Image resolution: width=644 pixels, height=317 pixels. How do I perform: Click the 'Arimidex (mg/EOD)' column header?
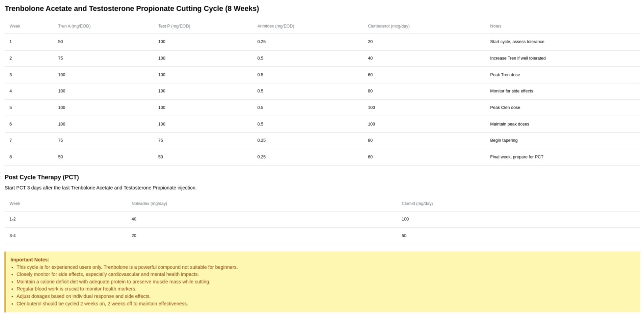276,26
